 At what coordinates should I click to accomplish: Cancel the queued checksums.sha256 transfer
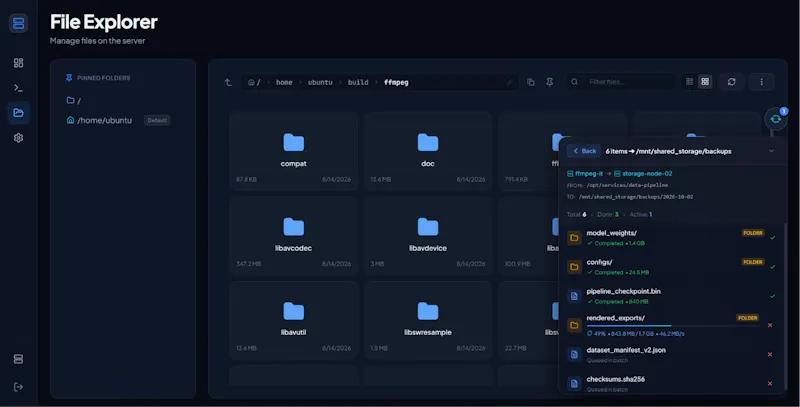click(770, 384)
